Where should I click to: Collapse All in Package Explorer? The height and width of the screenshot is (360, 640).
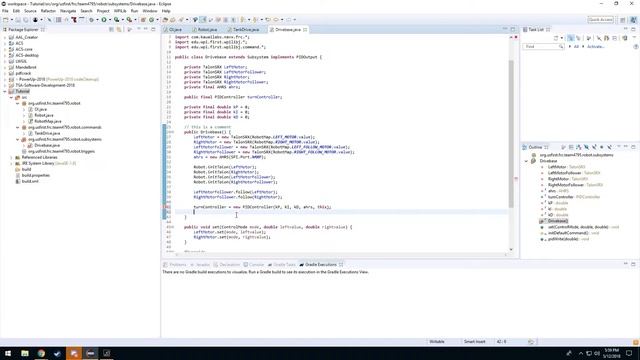click(111, 29)
